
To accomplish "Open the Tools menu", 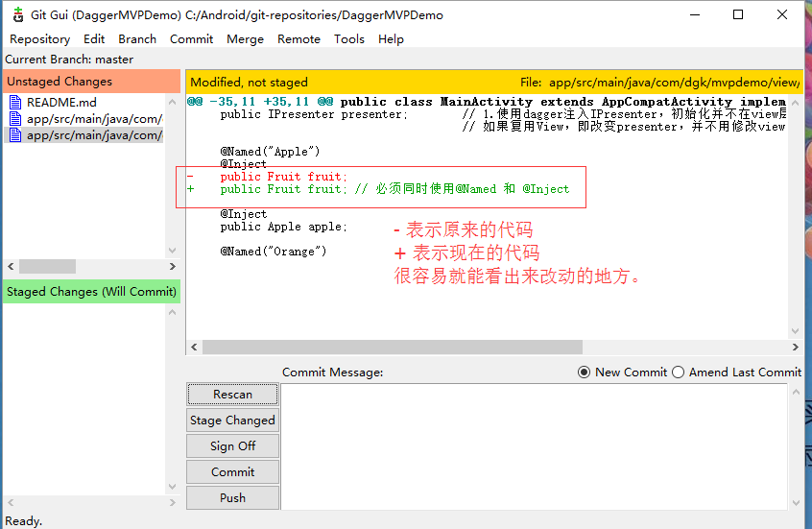I will 349,38.
